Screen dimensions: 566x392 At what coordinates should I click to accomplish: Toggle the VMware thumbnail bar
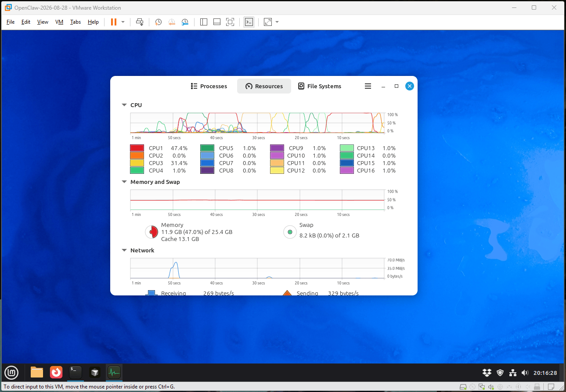pyautogui.click(x=216, y=22)
